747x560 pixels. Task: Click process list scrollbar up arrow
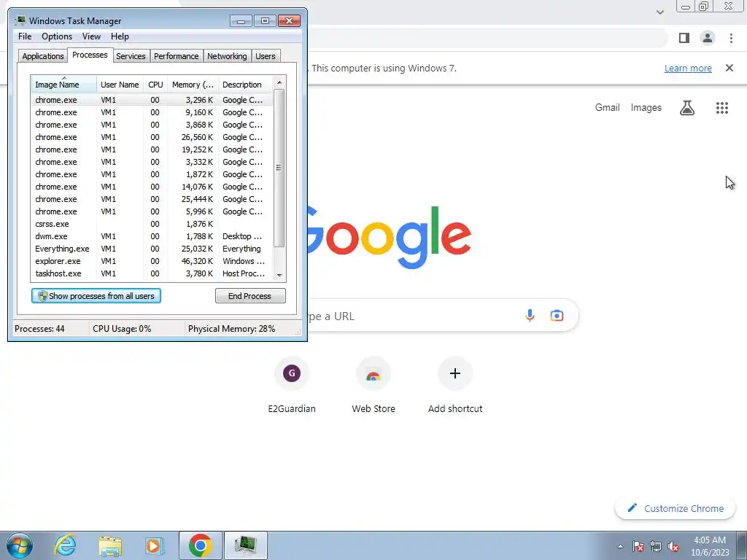279,82
